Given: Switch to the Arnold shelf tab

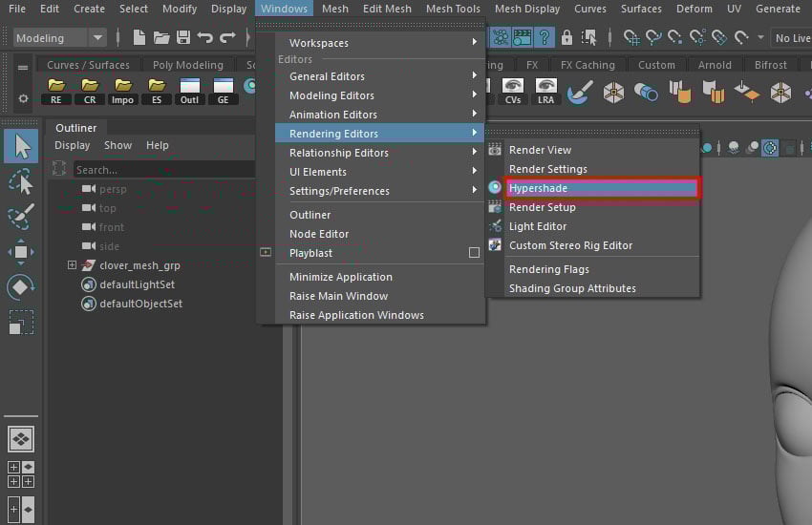Looking at the screenshot, I should click(x=714, y=65).
